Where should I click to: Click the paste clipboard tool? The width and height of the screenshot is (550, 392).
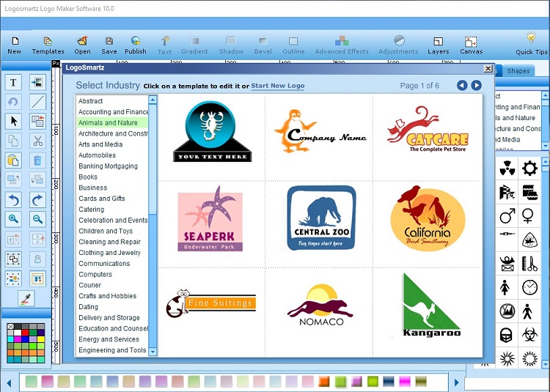click(13, 160)
